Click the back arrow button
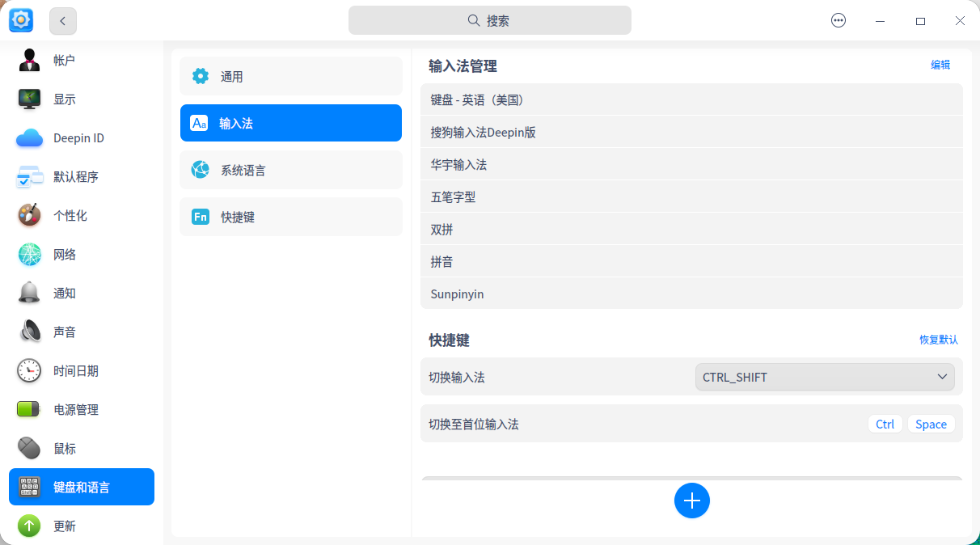This screenshot has width=980, height=545. tap(62, 20)
